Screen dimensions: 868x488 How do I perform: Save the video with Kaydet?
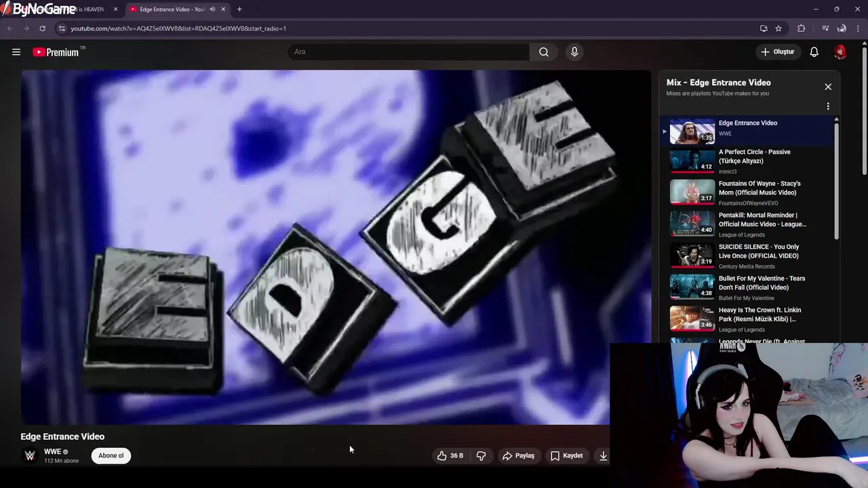tap(567, 456)
